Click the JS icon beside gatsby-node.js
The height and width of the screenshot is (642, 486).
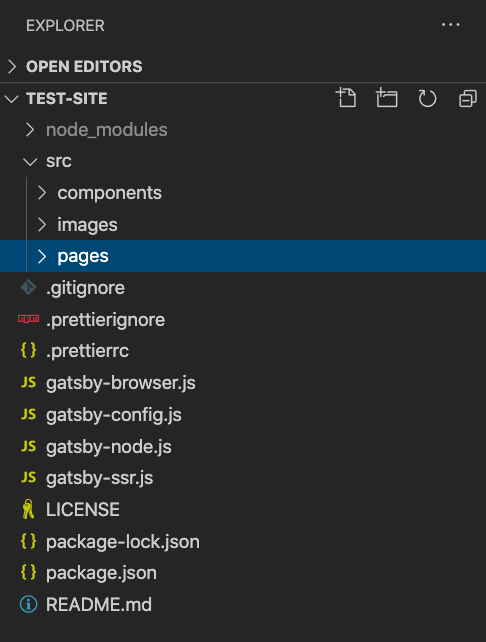pos(28,446)
